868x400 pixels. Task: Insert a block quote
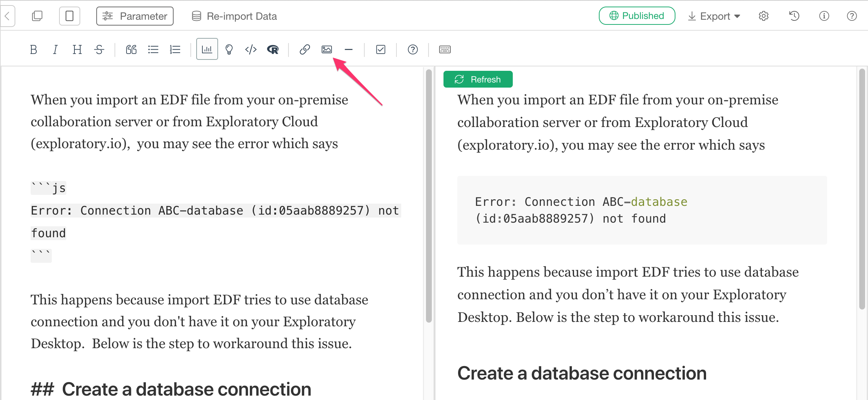pyautogui.click(x=131, y=49)
